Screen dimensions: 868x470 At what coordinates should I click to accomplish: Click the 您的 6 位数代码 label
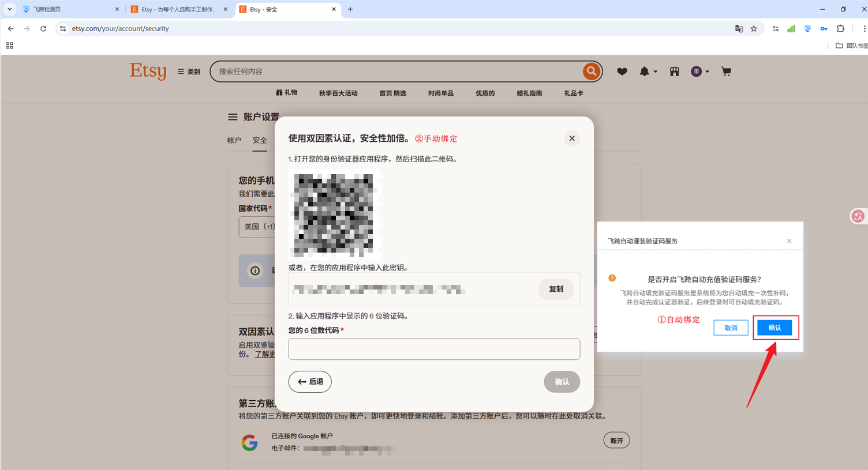(x=313, y=330)
